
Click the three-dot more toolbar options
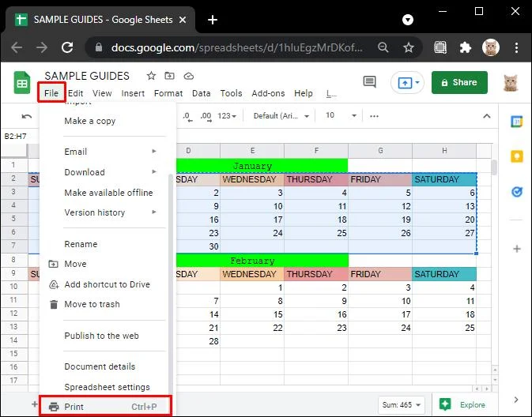pos(374,116)
